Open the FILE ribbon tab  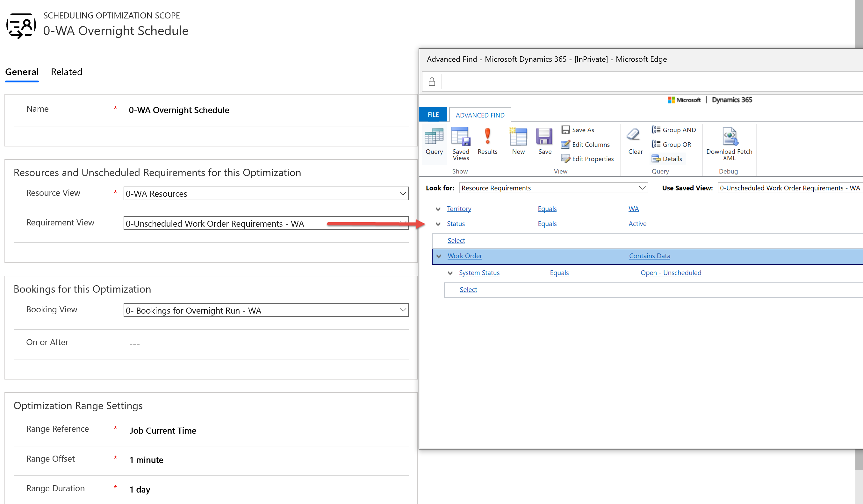pyautogui.click(x=433, y=115)
